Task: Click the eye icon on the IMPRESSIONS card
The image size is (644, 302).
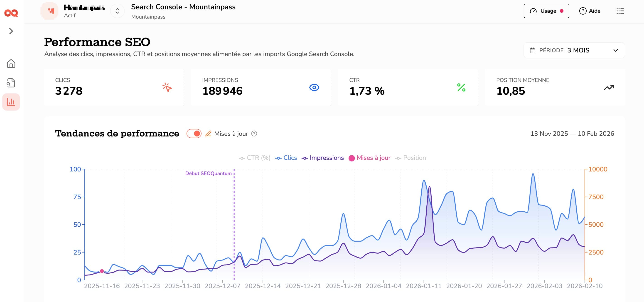Action: [314, 88]
